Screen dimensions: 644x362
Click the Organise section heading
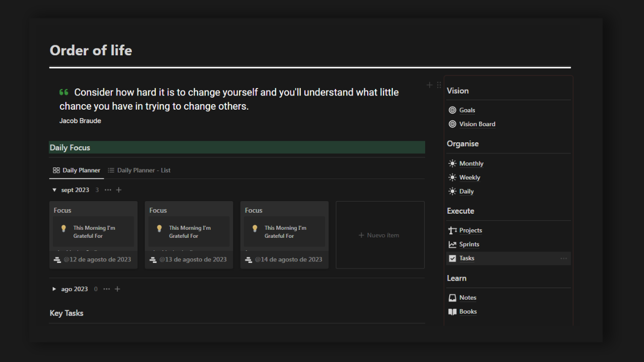(x=462, y=144)
